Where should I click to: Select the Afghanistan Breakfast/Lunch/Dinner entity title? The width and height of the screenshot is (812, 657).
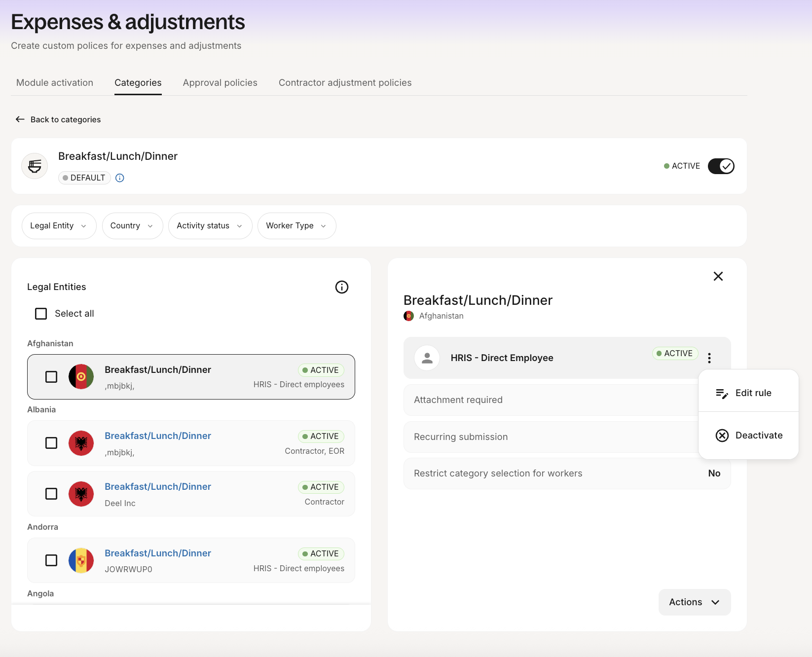pos(158,370)
